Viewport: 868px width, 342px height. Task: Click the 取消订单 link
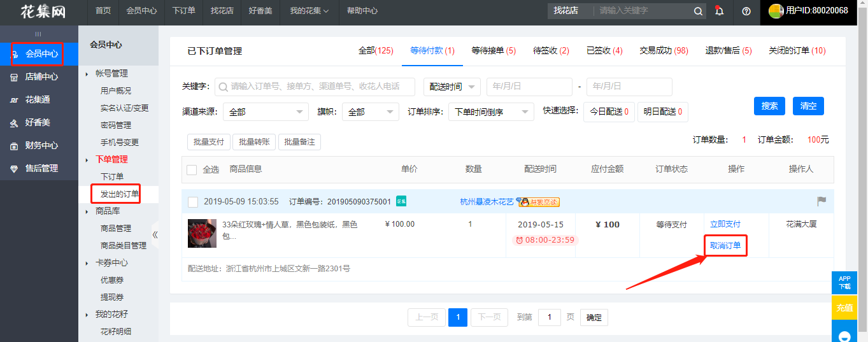pos(725,246)
